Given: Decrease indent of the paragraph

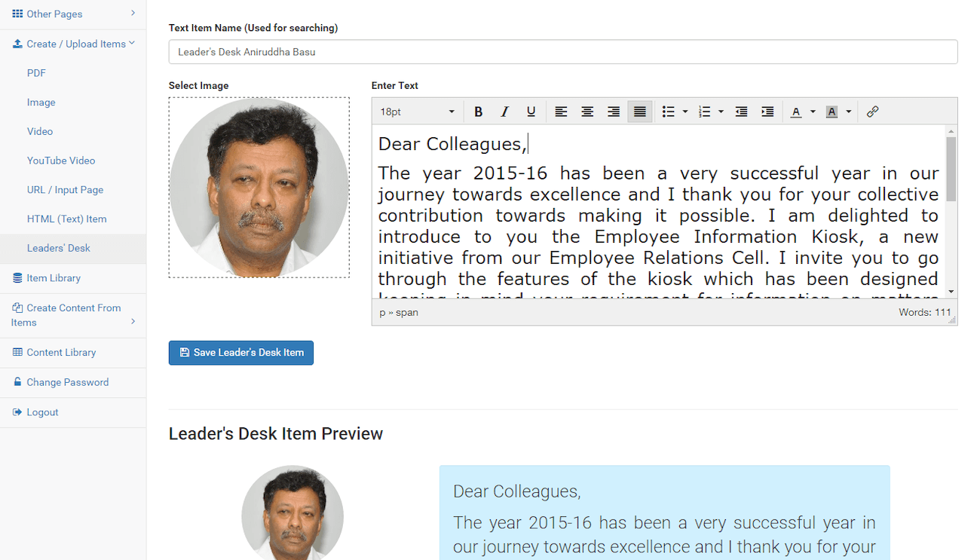Looking at the screenshot, I should pyautogui.click(x=741, y=112).
